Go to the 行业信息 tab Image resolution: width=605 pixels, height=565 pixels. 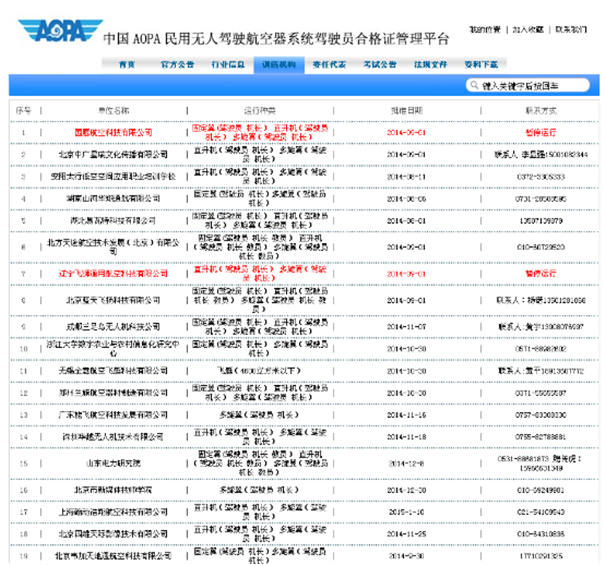229,64
